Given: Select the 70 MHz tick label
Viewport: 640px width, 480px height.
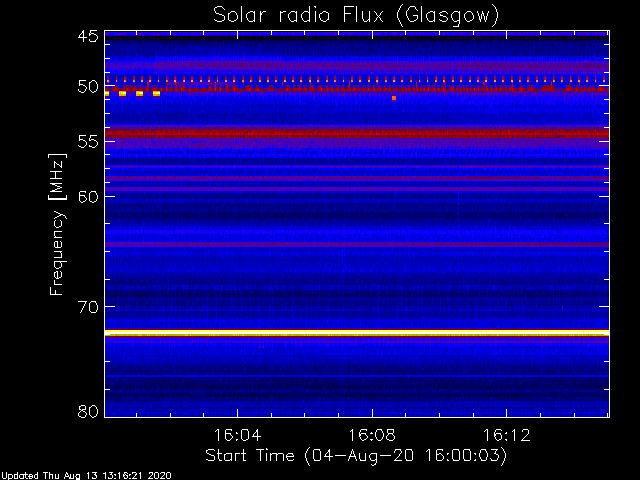Looking at the screenshot, I should point(87,306).
